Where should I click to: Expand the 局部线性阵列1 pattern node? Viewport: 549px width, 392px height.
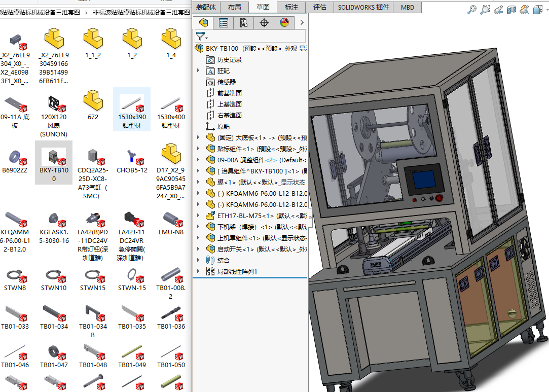(x=198, y=271)
